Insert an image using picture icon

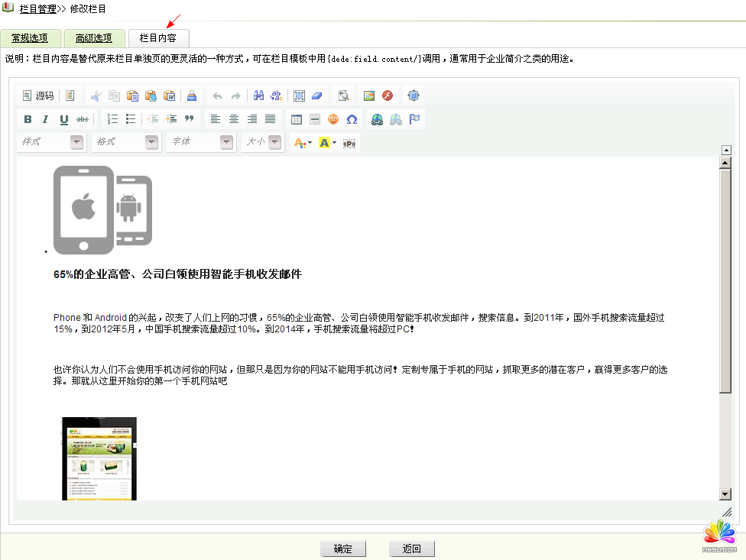(x=369, y=95)
